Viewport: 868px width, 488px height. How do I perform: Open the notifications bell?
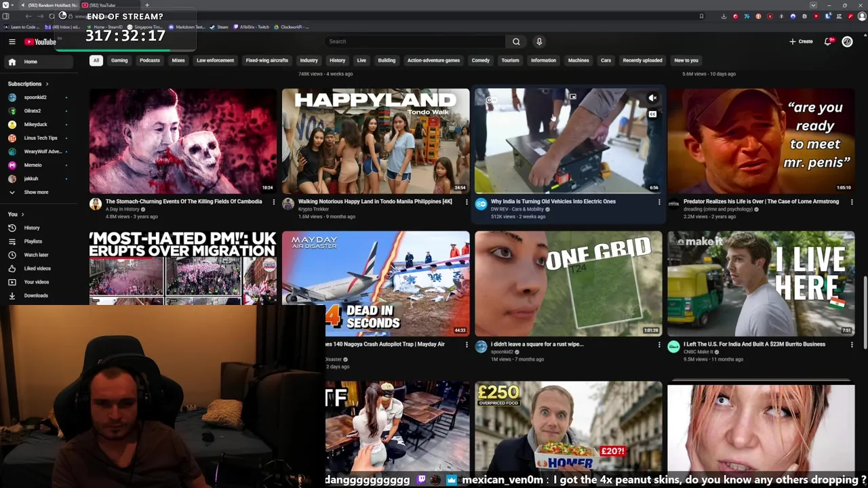pyautogui.click(x=828, y=41)
